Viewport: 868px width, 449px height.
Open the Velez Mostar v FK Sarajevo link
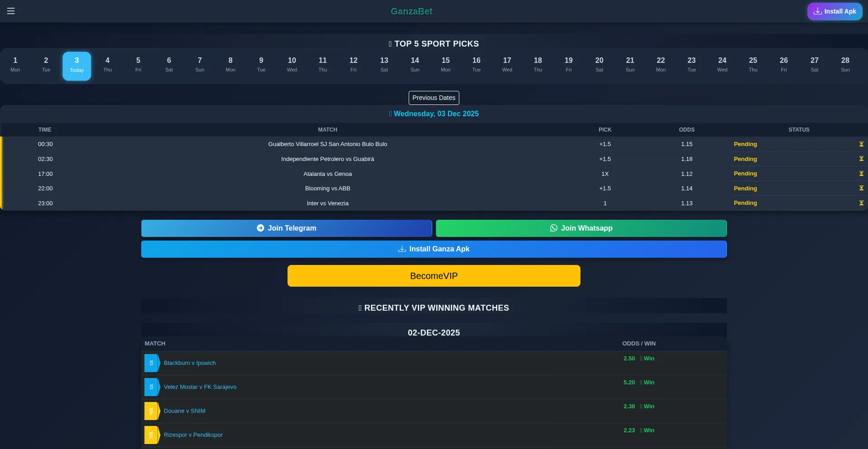200,387
